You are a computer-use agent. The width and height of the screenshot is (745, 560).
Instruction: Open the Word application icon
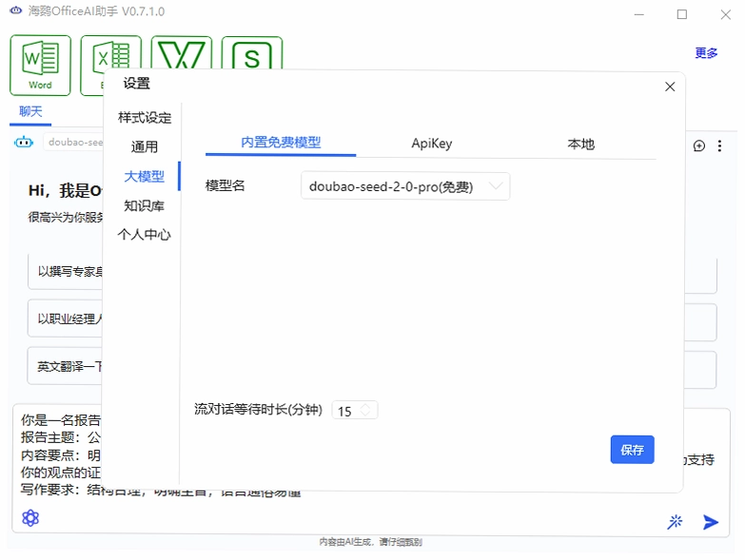pos(40,66)
